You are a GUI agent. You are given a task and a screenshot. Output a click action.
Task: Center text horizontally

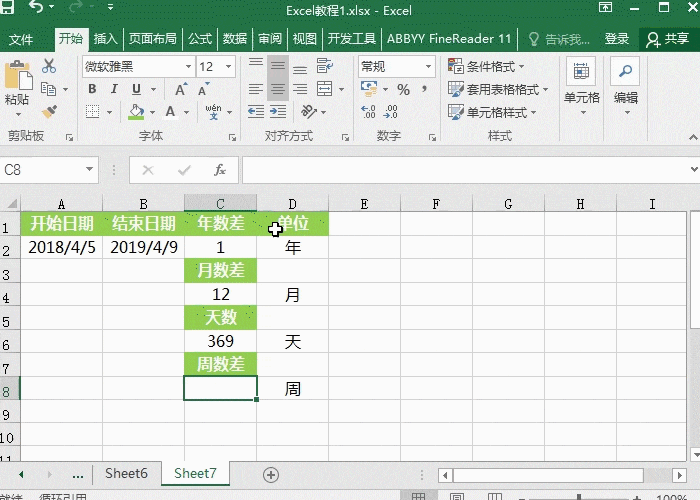(x=278, y=89)
